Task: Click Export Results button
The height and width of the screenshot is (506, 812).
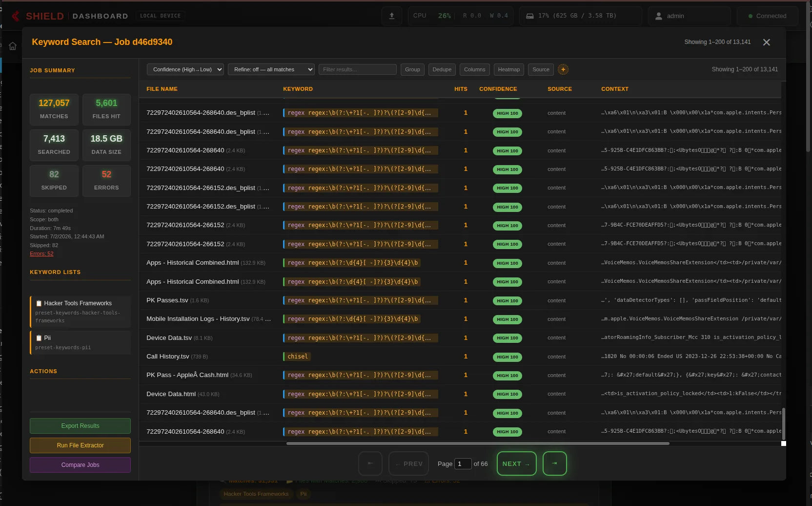Action: [x=80, y=426]
